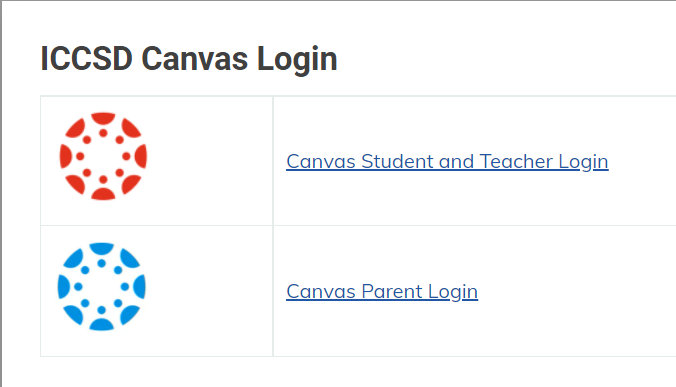Viewport: 676px width, 387px height.
Task: Click the word "Parent" in the second link
Action: coord(392,291)
